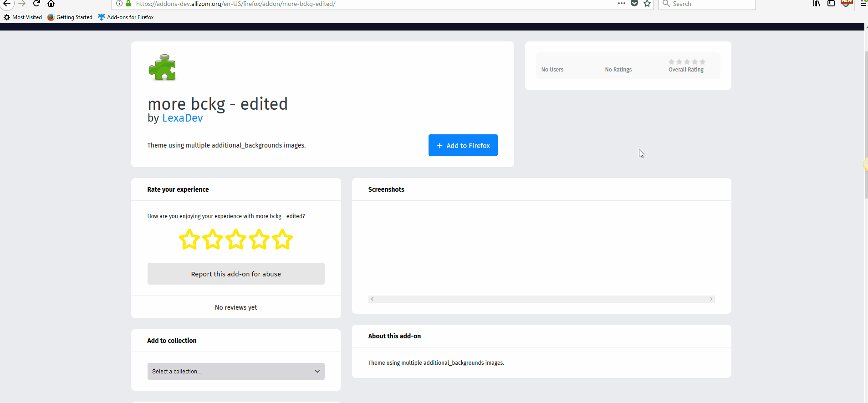Click the "No Users" stat text

coord(552,70)
